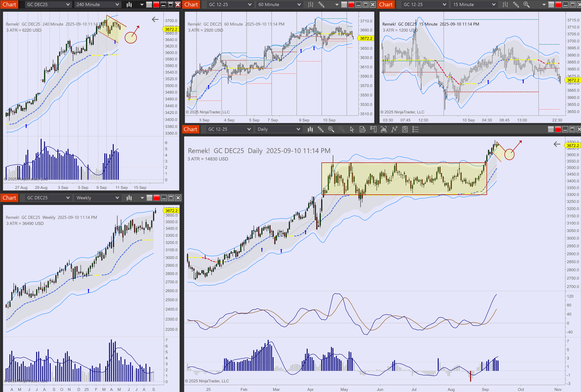Toggle the red link button on the 240 Minute chart
The width and height of the screenshot is (581, 392).
click(156, 4)
